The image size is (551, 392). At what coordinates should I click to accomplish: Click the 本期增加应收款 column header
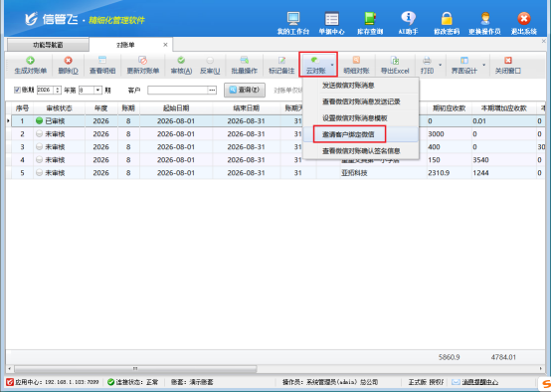(504, 108)
